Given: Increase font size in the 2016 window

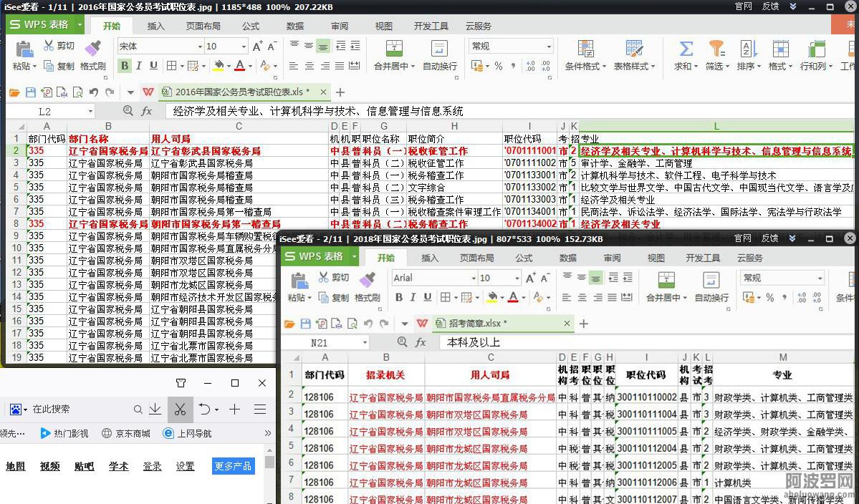Looking at the screenshot, I should (x=257, y=47).
